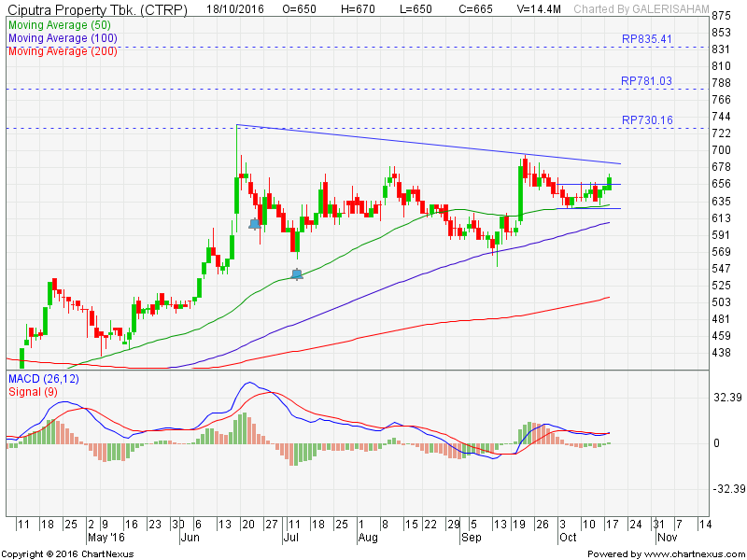747x560 pixels.
Task: Click the RP781.03 resistance level label
Action: 646,81
